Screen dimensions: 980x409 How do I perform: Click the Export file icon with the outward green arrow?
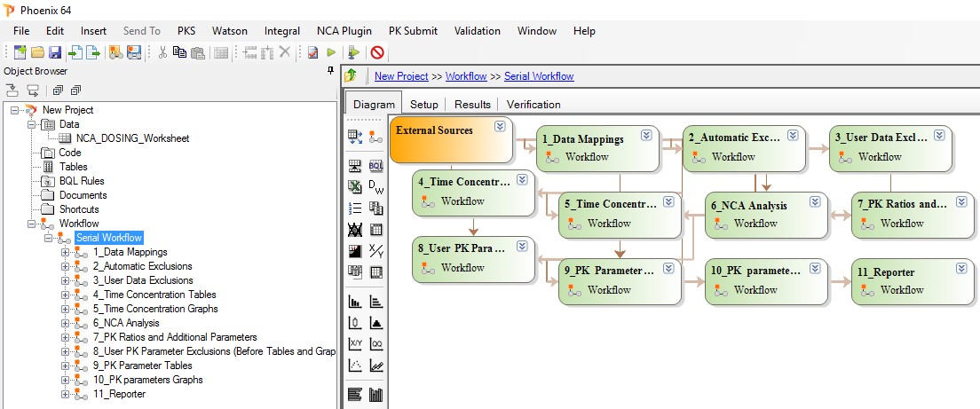click(x=93, y=52)
